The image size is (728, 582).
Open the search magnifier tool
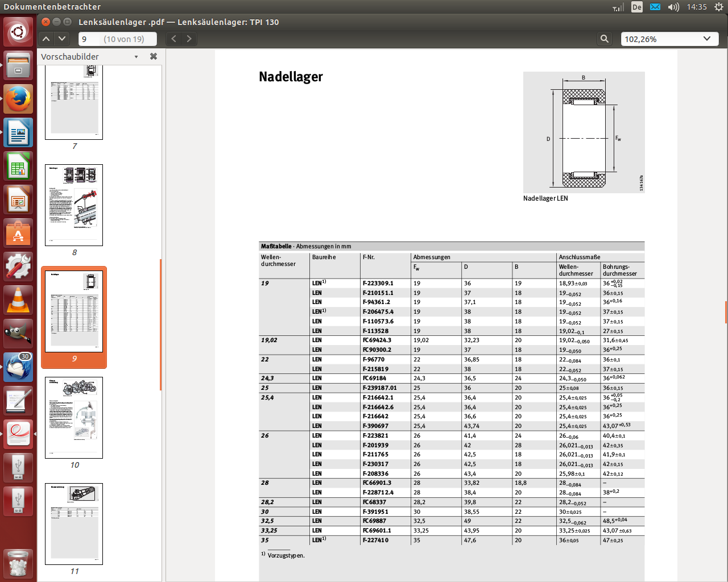[605, 39]
